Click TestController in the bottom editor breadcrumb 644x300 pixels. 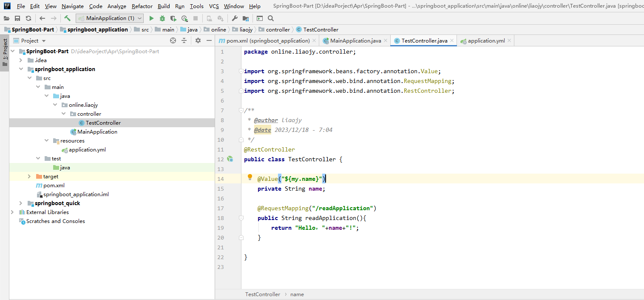263,294
